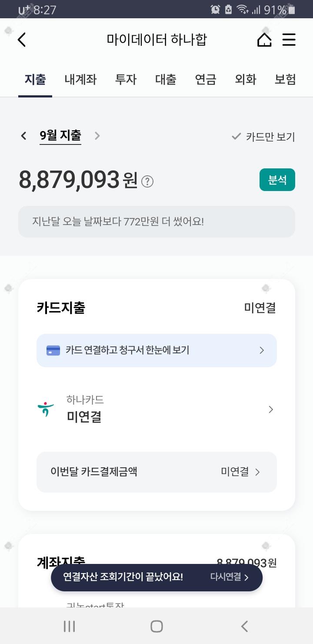Tap the Hana Card logo icon
Image resolution: width=313 pixels, height=644 pixels.
46,409
